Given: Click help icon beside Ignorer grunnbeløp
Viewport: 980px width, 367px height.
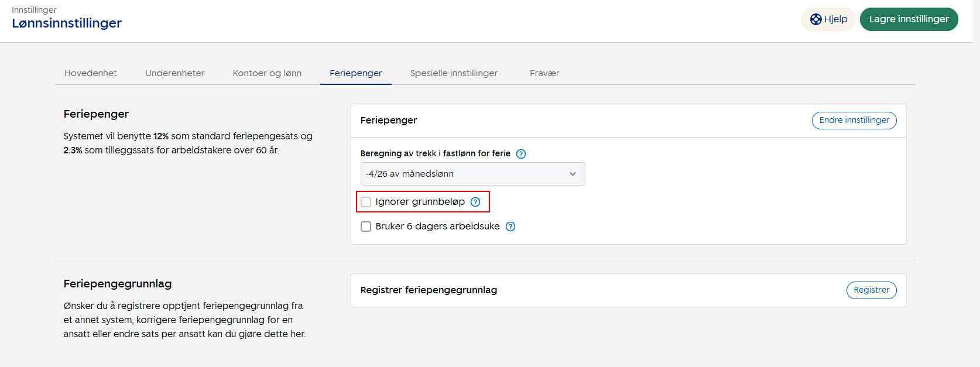Looking at the screenshot, I should coord(475,202).
